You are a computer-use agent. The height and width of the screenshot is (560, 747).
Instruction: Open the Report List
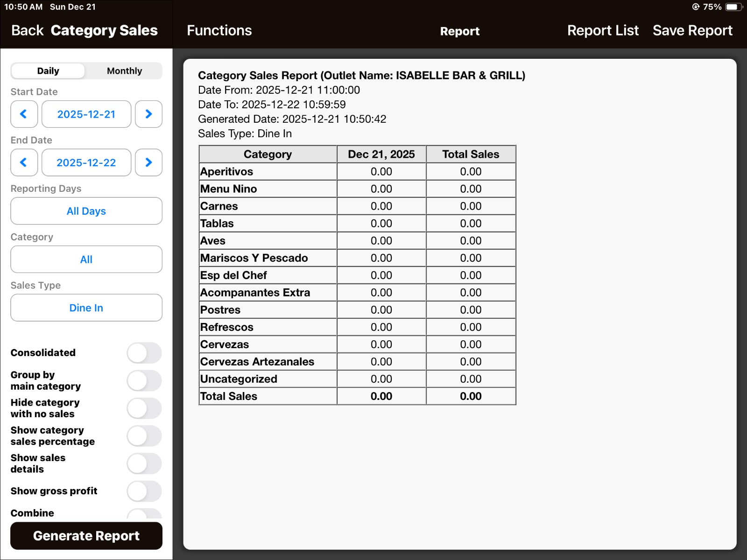point(603,31)
